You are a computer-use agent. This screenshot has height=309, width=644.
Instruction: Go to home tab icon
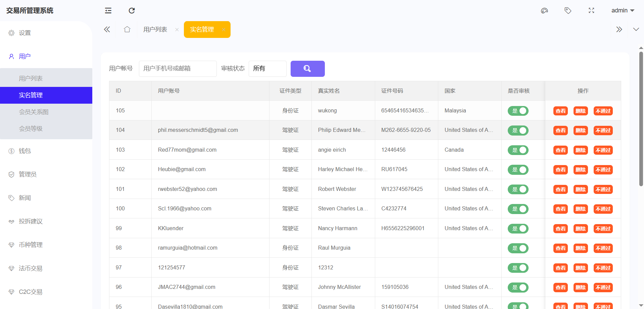point(127,30)
